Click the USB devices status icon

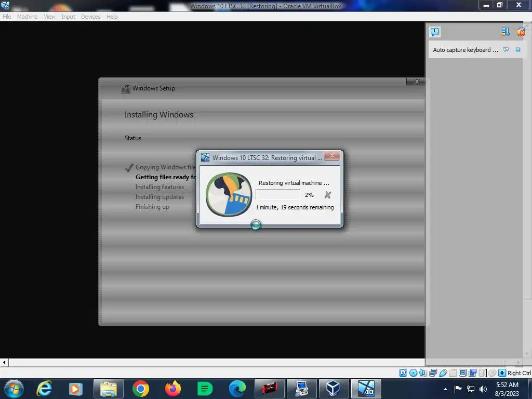click(443, 373)
